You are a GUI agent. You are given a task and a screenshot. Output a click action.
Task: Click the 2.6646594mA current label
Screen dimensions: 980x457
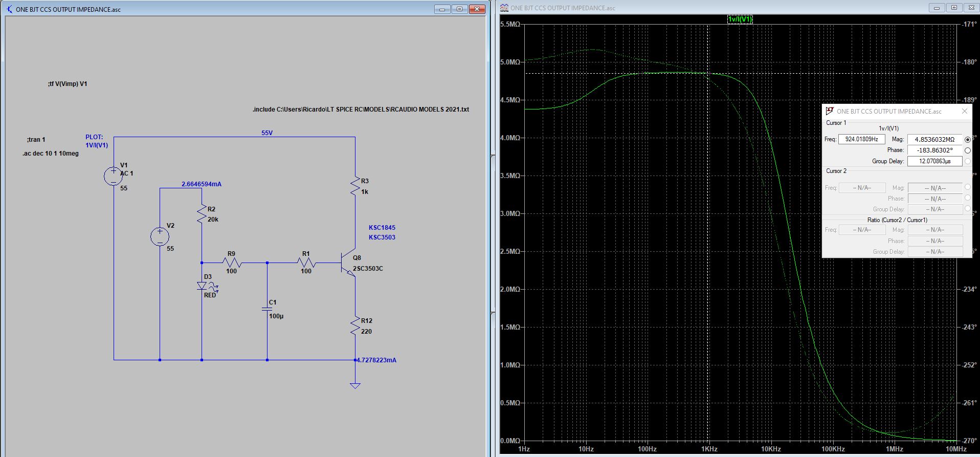pyautogui.click(x=202, y=184)
